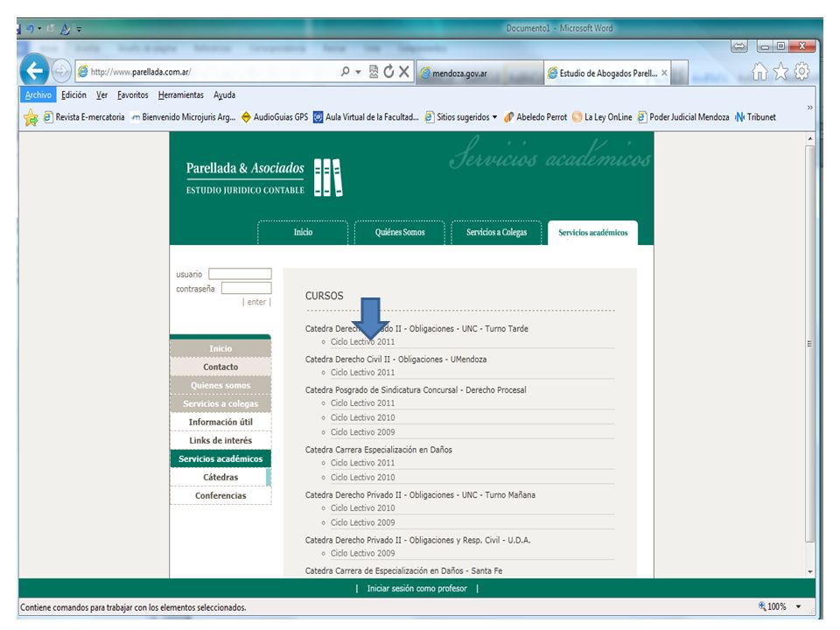Select Servicios académicos in the sidebar
840x630 pixels.
[x=220, y=458]
